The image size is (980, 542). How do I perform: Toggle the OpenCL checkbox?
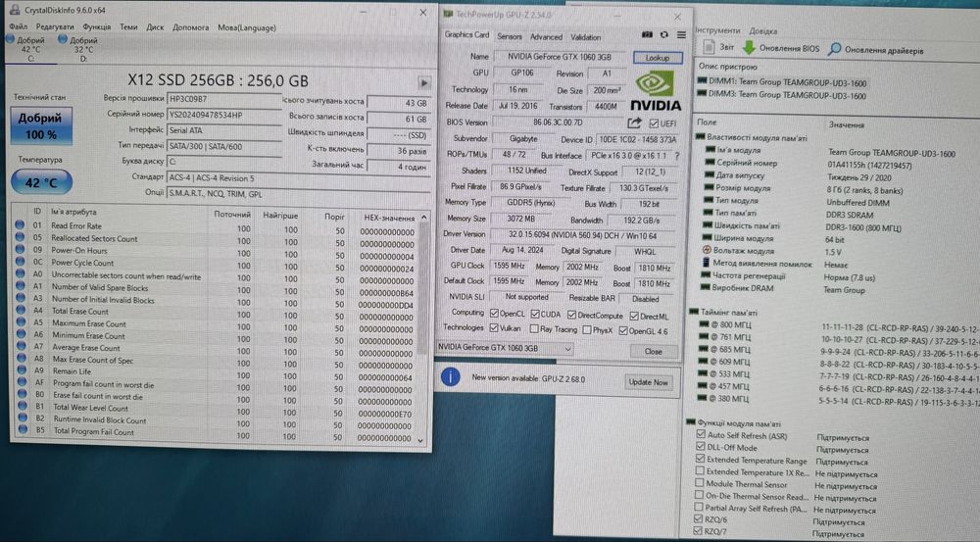(x=494, y=314)
